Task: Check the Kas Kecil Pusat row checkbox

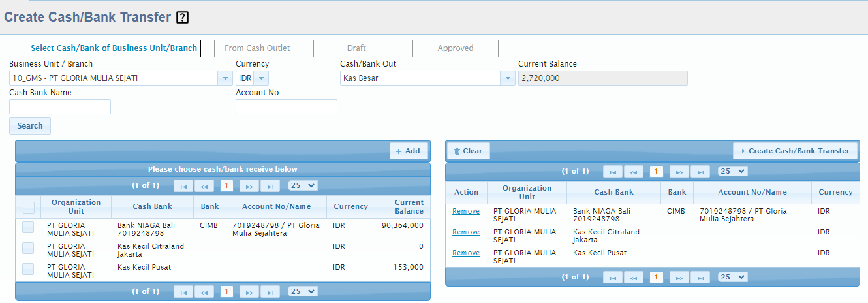Action: click(x=28, y=269)
